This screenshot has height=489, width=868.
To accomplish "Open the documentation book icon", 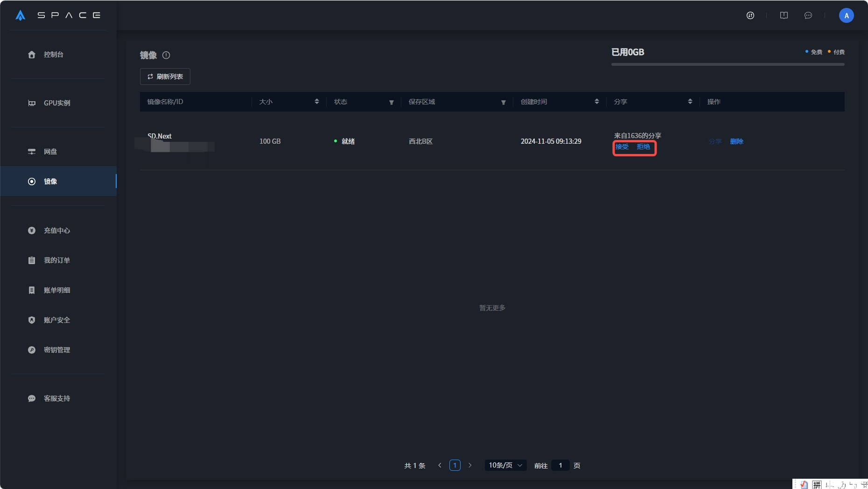I will [x=784, y=15].
